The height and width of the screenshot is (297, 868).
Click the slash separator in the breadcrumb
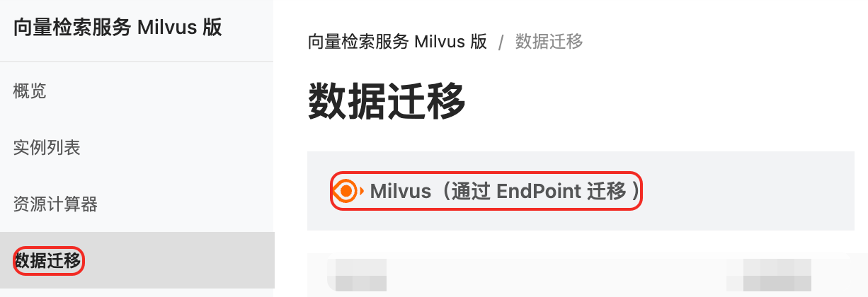[x=501, y=42]
